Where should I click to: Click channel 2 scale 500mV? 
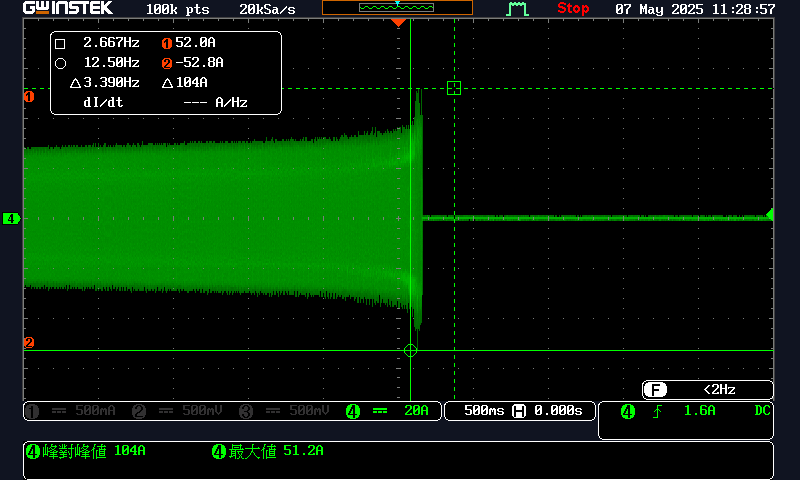(203, 410)
